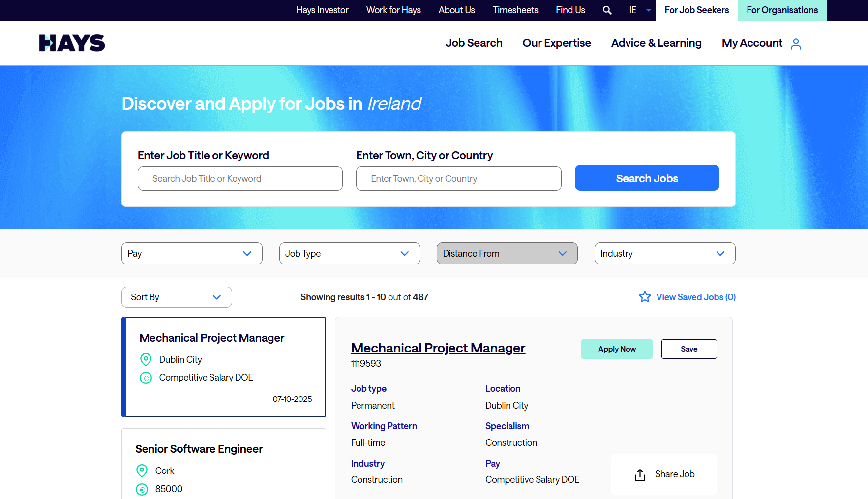The image size is (868, 499).
Task: Save the Mechanical Project Manager job
Action: pos(689,349)
